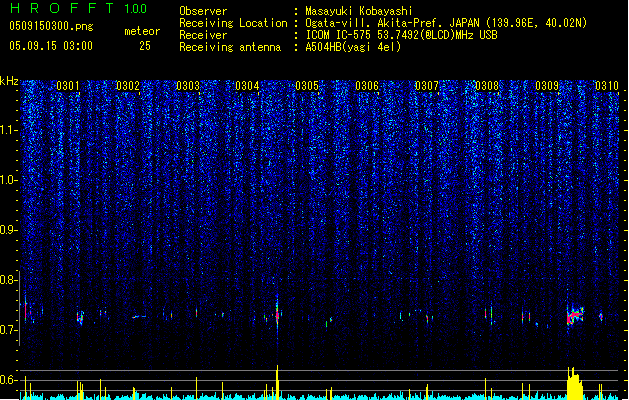Click the wide yellow power burst after 0309
Screen dimensions: 629x400
[575, 384]
